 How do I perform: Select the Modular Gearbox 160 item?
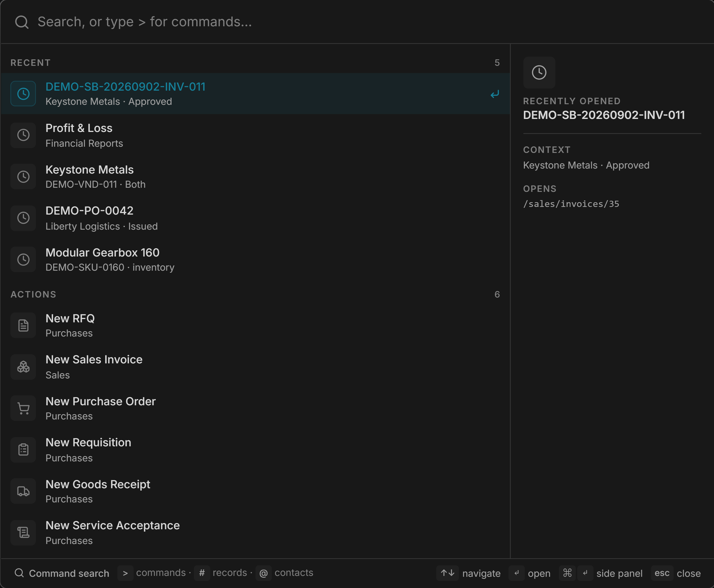pyautogui.click(x=255, y=260)
